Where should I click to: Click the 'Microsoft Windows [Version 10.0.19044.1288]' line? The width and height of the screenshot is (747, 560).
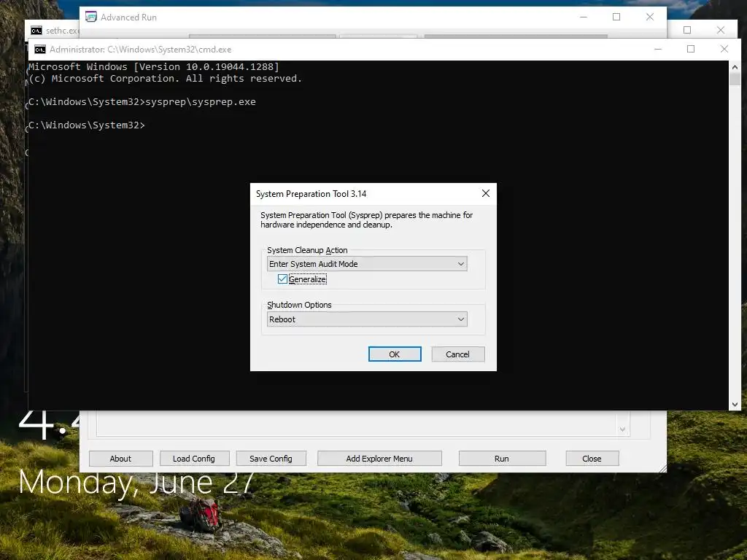(x=153, y=66)
